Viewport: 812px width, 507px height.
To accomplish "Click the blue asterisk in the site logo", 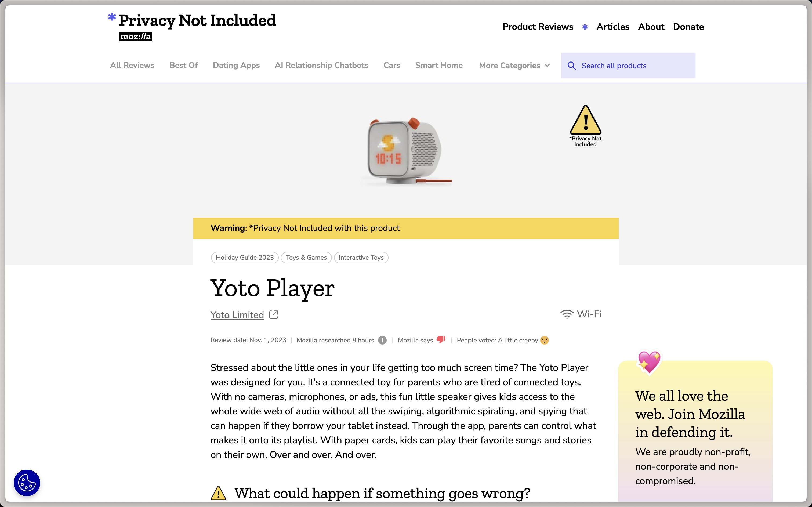I will pos(112,17).
